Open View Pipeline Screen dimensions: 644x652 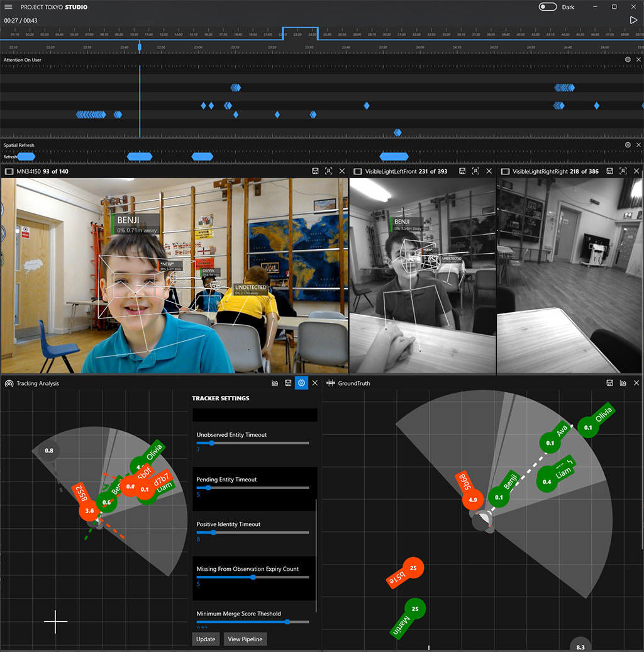245,639
